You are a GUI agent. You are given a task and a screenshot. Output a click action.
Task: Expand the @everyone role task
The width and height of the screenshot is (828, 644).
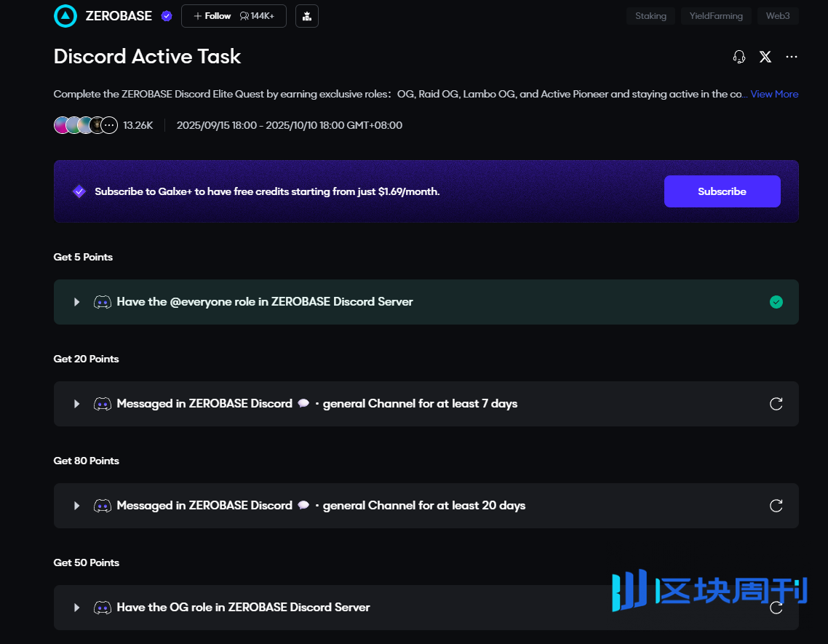tap(77, 302)
